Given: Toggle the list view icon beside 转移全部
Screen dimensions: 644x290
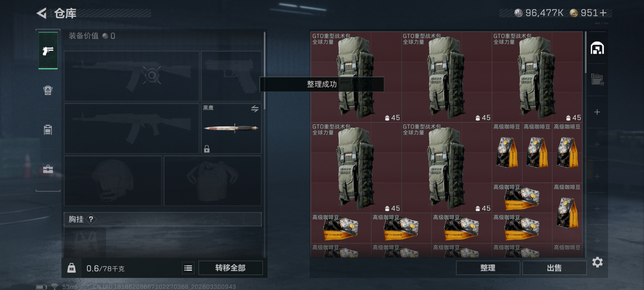Looking at the screenshot, I should 188,268.
